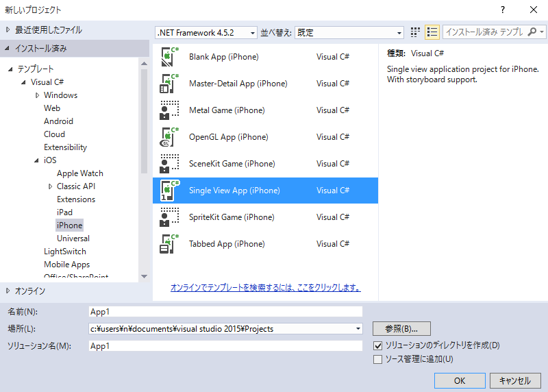Click the SceneKit Game template icon

pos(169,164)
